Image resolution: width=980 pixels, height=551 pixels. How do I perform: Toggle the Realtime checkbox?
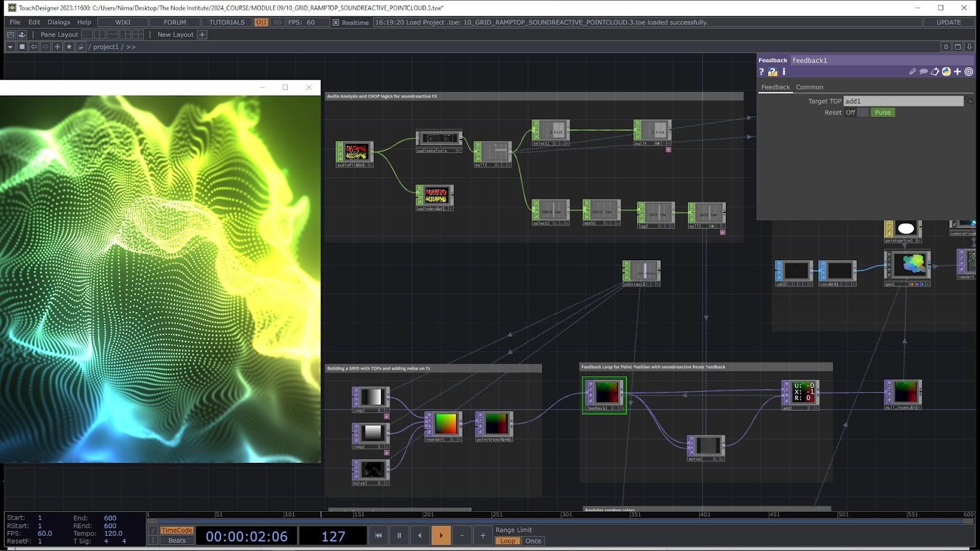pos(336,22)
